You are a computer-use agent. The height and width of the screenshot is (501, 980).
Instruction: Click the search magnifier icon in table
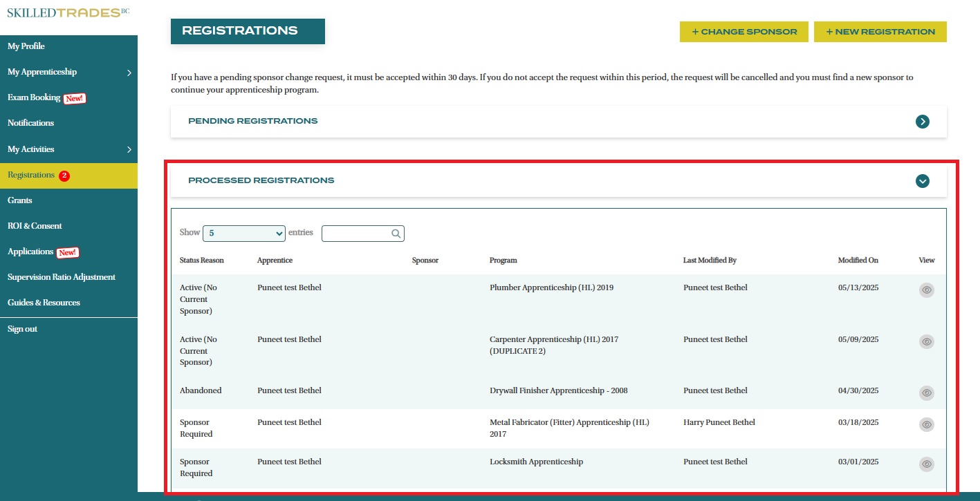coord(396,234)
